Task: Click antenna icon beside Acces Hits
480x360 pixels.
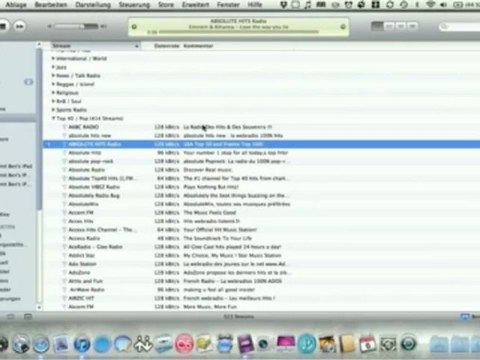Action: (65, 221)
